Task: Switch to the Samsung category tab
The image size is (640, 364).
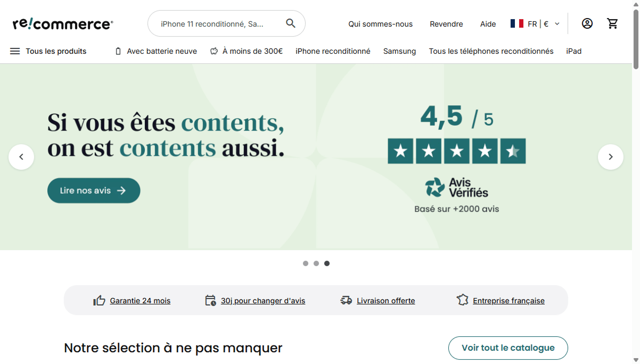Action: (x=399, y=51)
